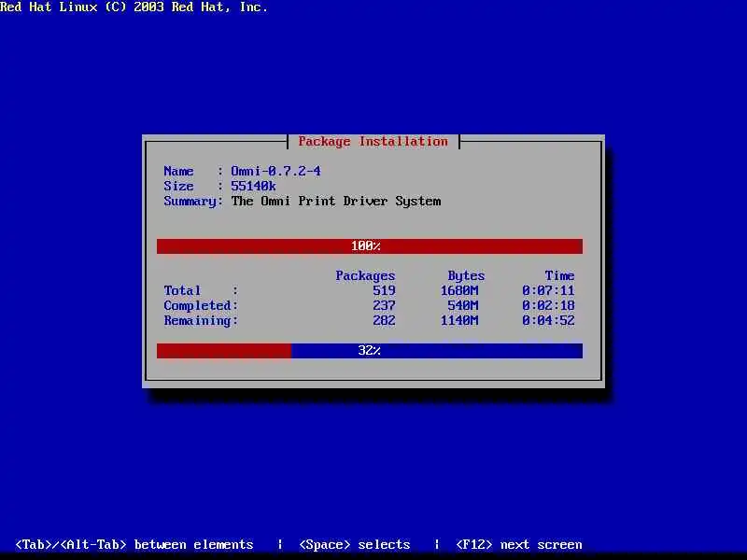Click the Package Installation dialog title

pyautogui.click(x=373, y=142)
